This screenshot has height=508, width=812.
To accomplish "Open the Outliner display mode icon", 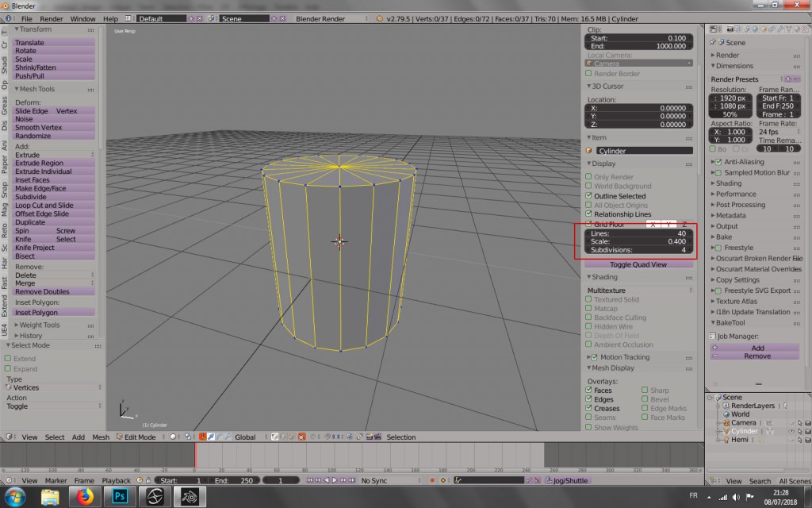I will point(713,482).
